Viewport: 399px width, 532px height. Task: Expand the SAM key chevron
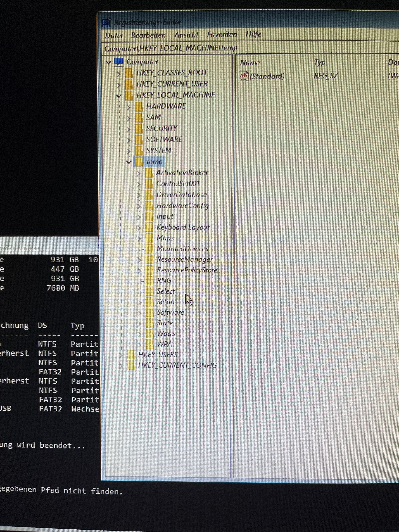128,118
